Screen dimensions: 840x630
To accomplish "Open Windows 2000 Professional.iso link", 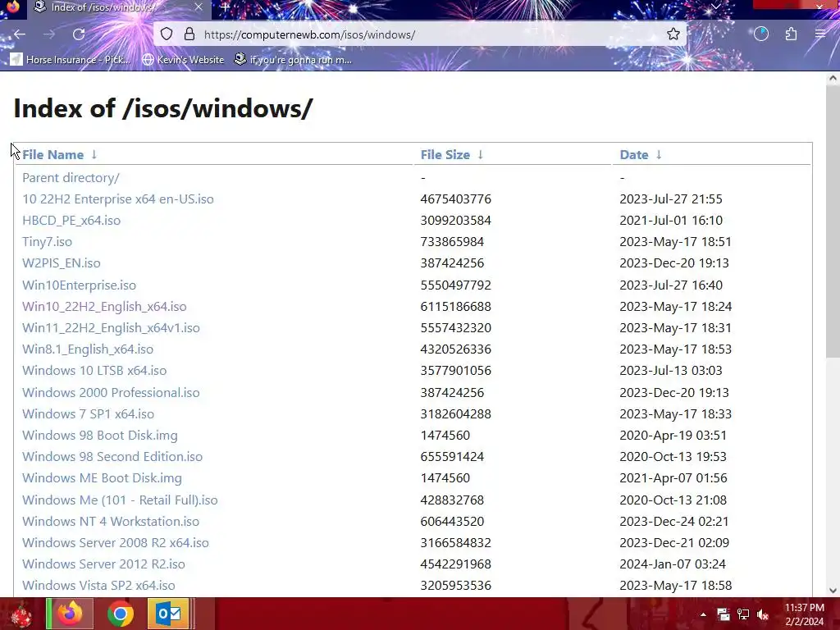I will click(111, 393).
